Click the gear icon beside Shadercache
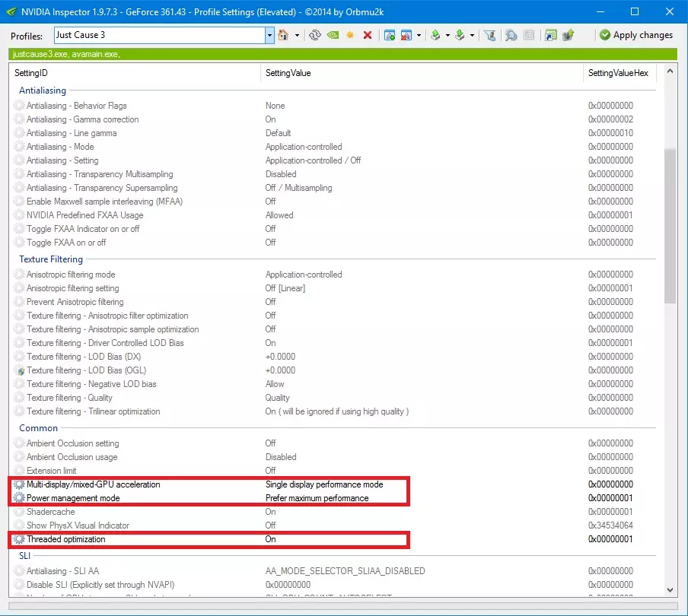688x616 pixels. (x=19, y=512)
